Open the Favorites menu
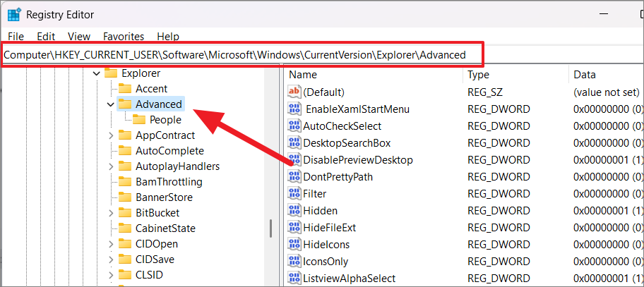The height and width of the screenshot is (287, 644). [x=124, y=37]
